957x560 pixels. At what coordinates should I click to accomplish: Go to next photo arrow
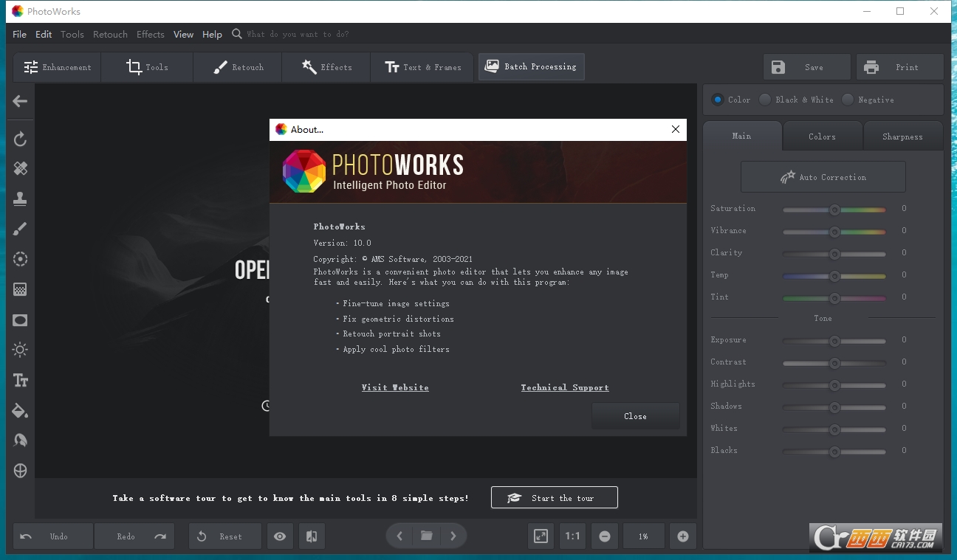pyautogui.click(x=453, y=536)
